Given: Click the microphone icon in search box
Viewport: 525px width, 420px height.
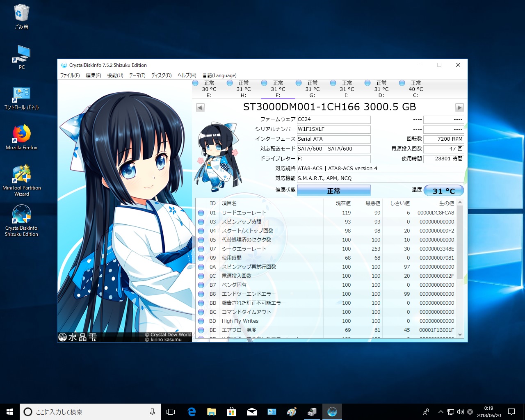Looking at the screenshot, I should tap(152, 412).
